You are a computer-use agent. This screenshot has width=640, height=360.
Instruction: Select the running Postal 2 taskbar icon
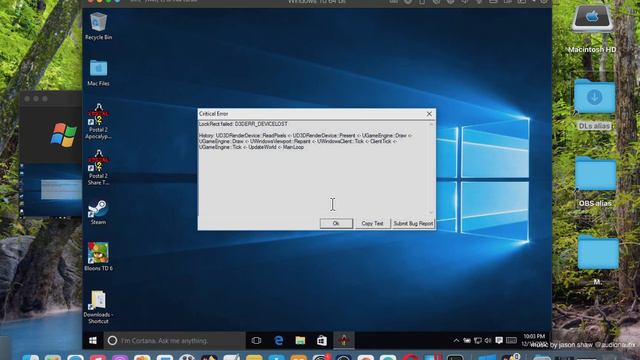click(x=344, y=340)
